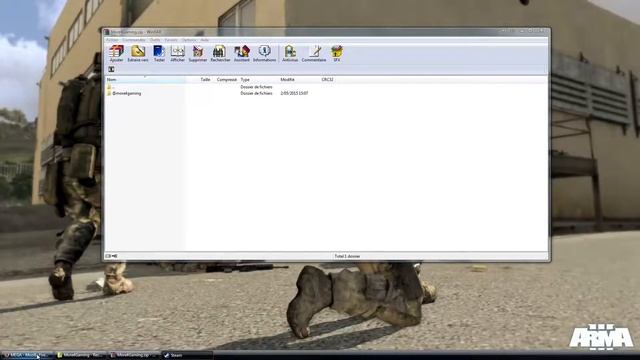Sort by the Compressé column header

[226, 80]
